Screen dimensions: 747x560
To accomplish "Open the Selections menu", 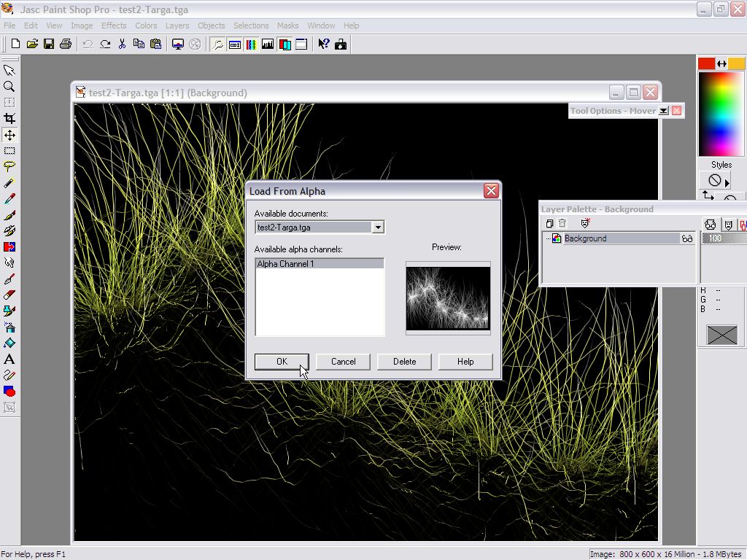I will click(x=251, y=26).
